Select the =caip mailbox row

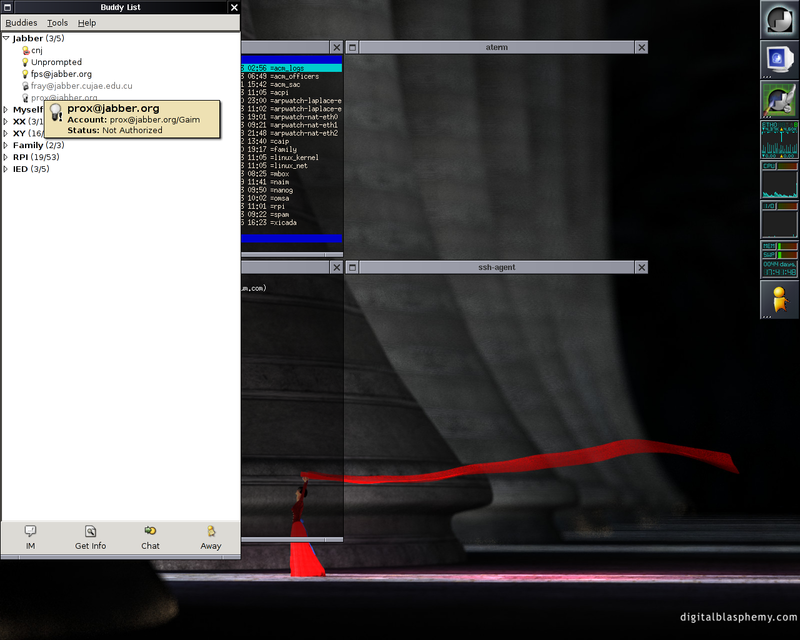tap(291, 141)
